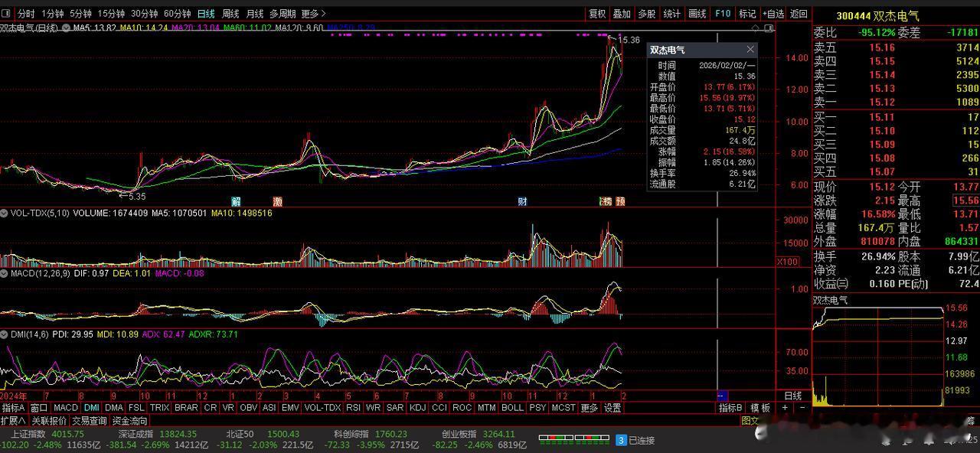Screen dimensions: 980x453
Task: Toggle 自选 to add stock to watchlist
Action: [x=774, y=13]
